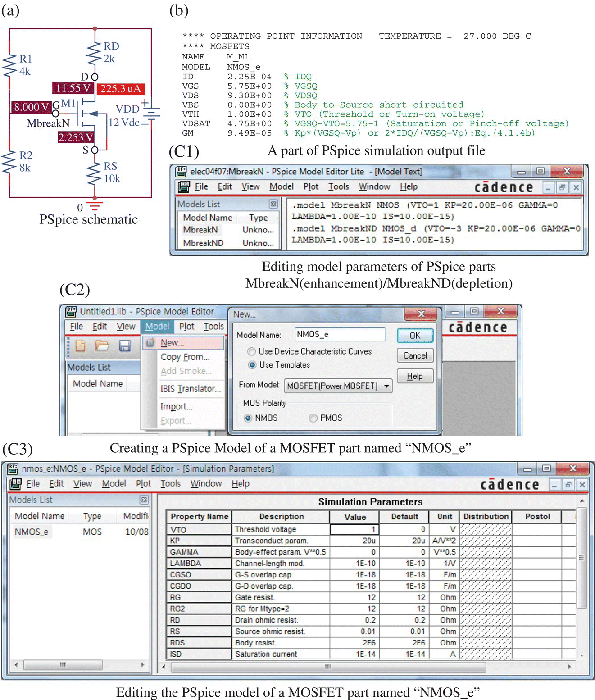Click the app icon in Untitled1.lib title bar

(x=71, y=311)
